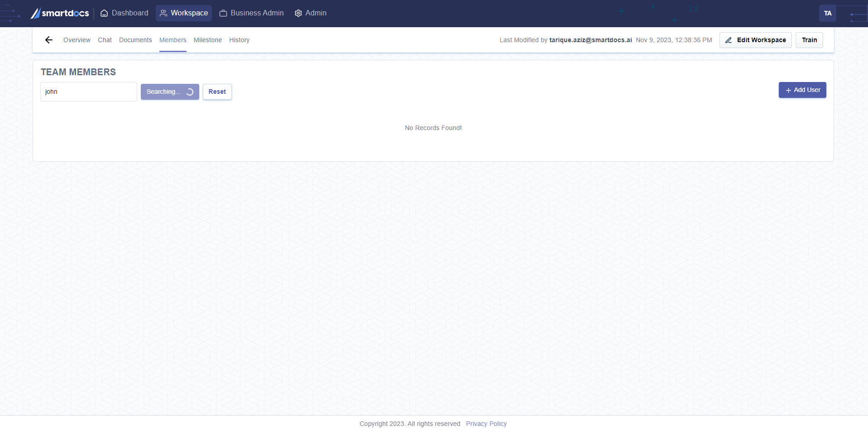Click the back arrow icon
Screen dimensions: 868x430
click(x=49, y=40)
